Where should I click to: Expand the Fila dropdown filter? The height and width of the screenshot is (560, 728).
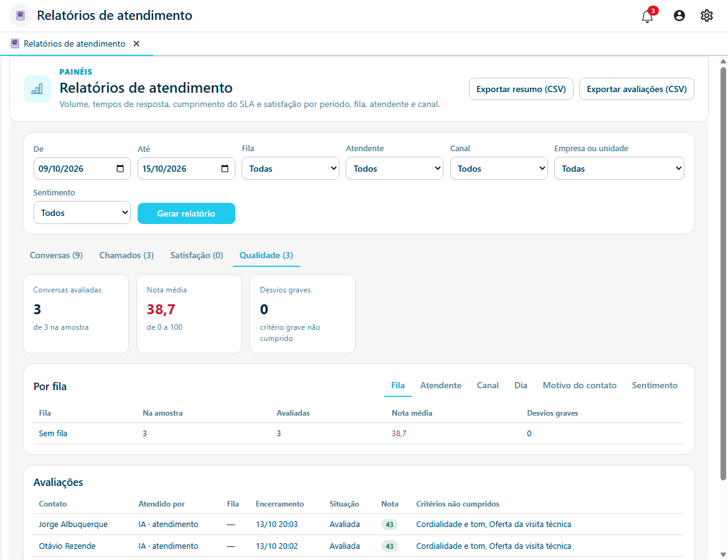click(290, 169)
